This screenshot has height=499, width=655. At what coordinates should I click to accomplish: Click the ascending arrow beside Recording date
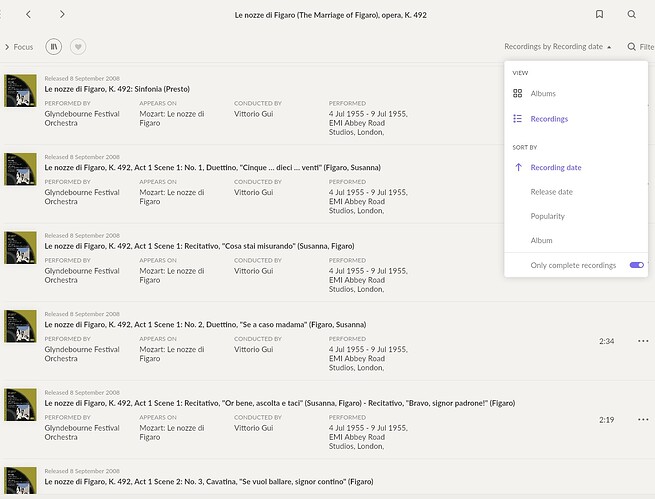(518, 168)
